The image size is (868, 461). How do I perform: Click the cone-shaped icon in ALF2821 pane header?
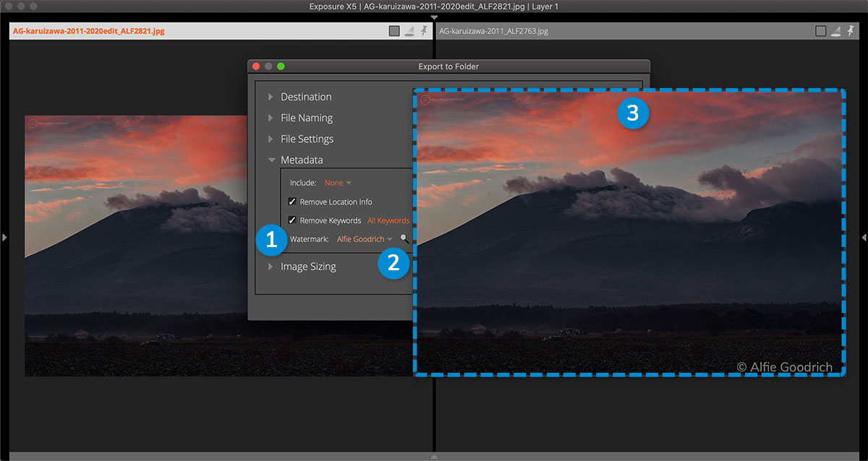(x=409, y=31)
